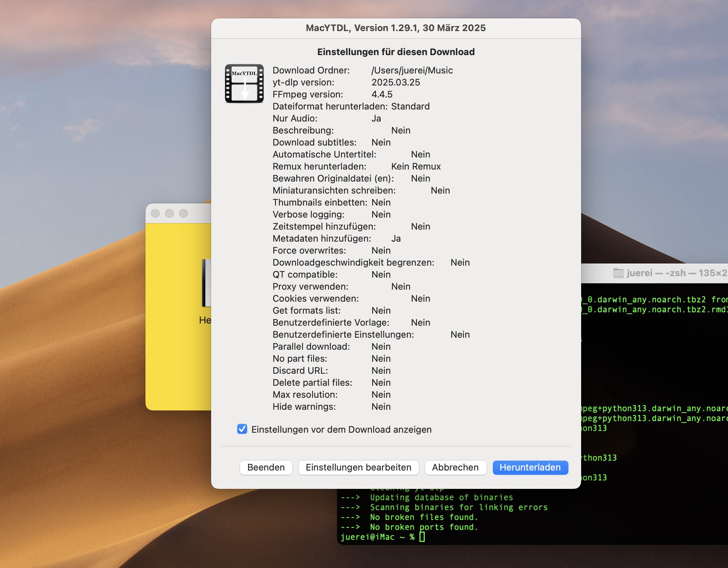The height and width of the screenshot is (568, 728).
Task: Click the 'Delete partial files:' label
Action: (x=312, y=383)
